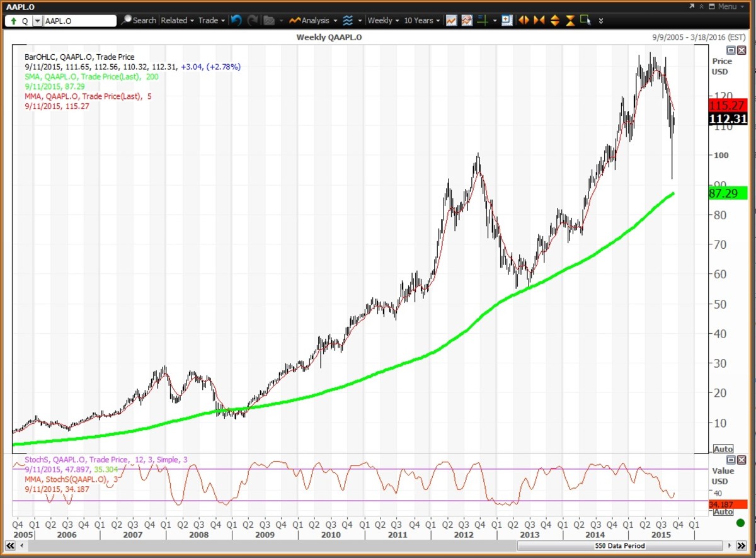
Task: Click the Undo arrow icon
Action: [x=235, y=20]
